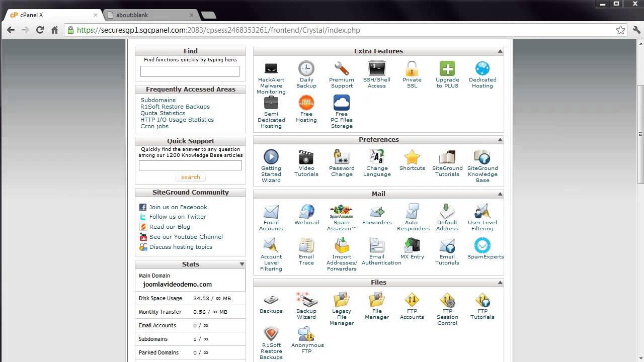Open Semi Dedicated Hosting icon
The width and height of the screenshot is (644, 362).
coord(271,103)
